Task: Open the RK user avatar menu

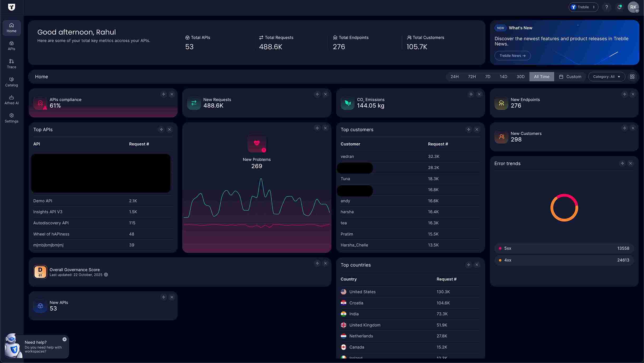Action: point(633,7)
